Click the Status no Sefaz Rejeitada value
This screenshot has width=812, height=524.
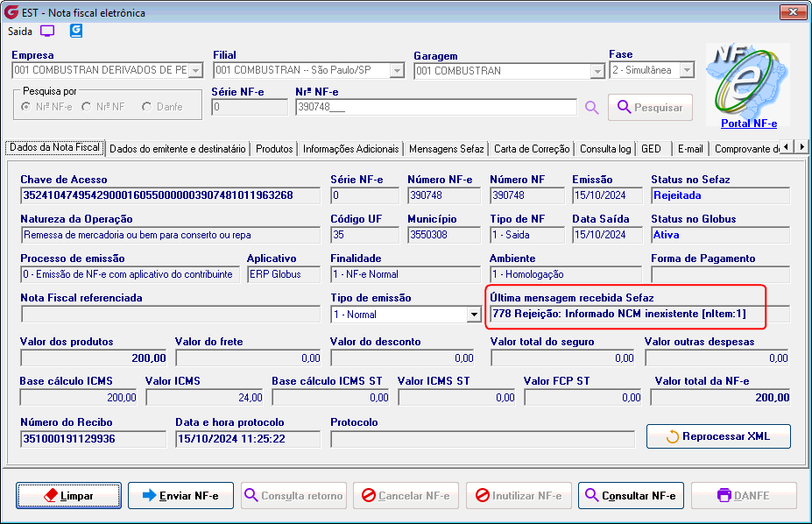coord(720,195)
